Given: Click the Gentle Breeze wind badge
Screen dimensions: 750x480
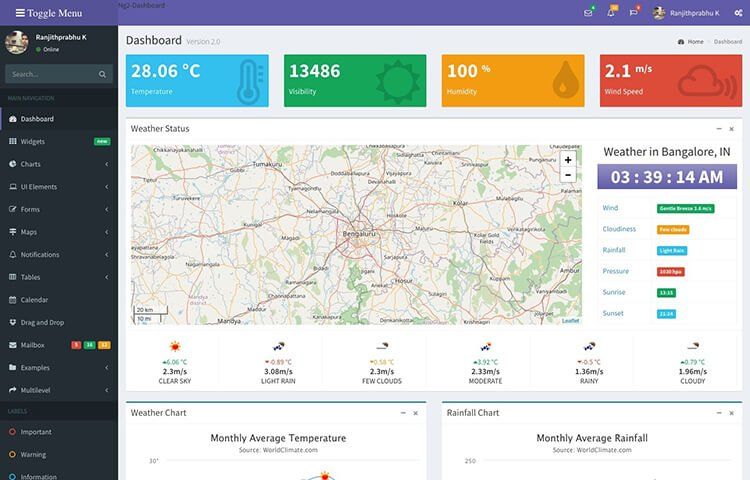Looking at the screenshot, I should [x=685, y=208].
